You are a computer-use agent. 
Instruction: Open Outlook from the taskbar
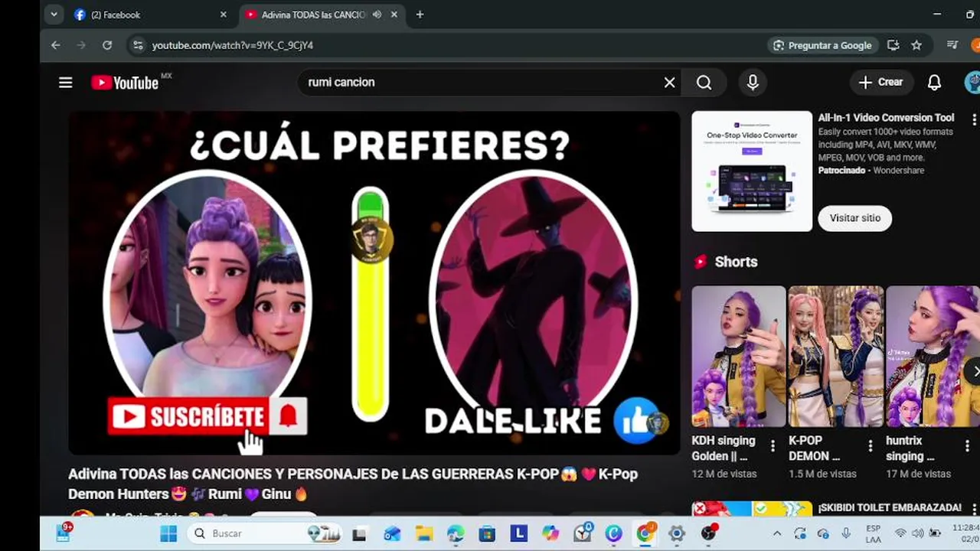392,533
